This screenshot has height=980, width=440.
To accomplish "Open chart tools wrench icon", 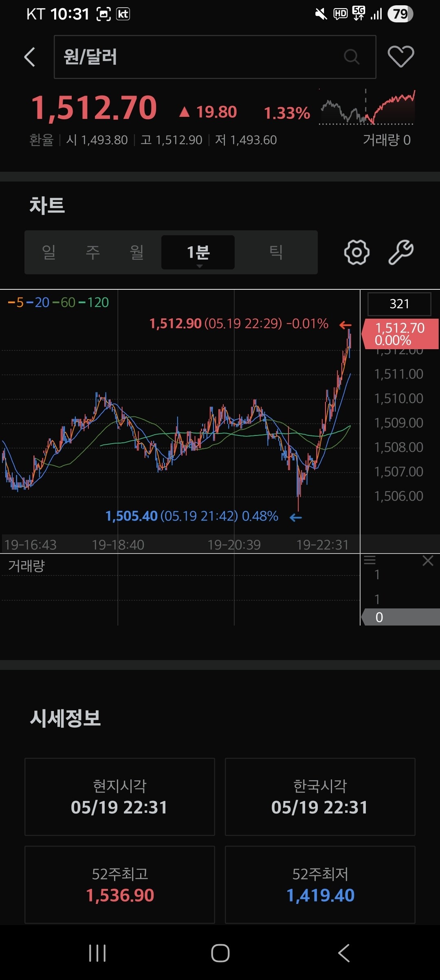I will pos(401,252).
